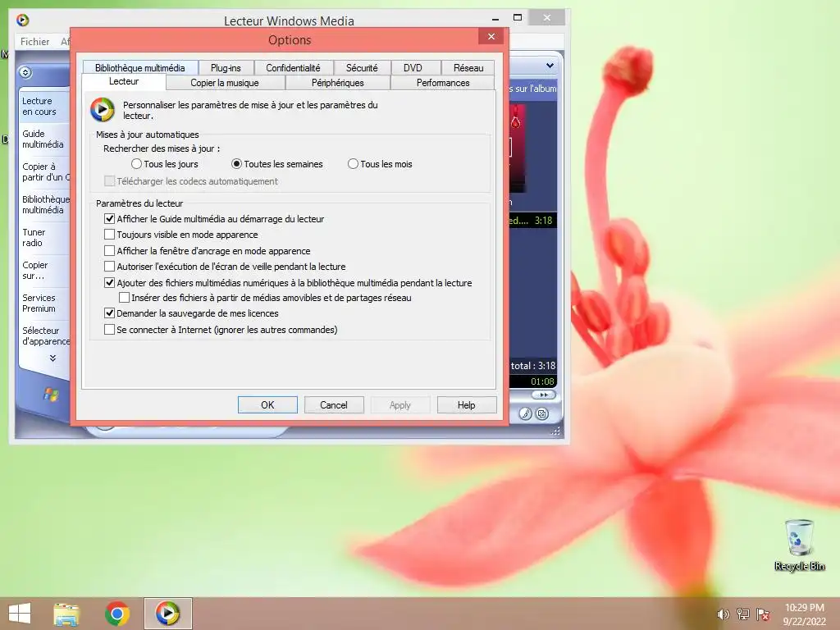The width and height of the screenshot is (840, 630).
Task: Open Sélecteur d'apparence in sidebar
Action: pos(45,336)
